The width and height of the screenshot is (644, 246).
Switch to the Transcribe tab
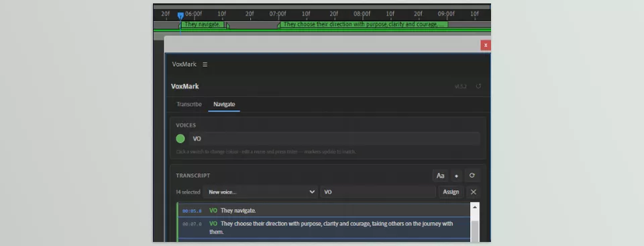click(189, 104)
